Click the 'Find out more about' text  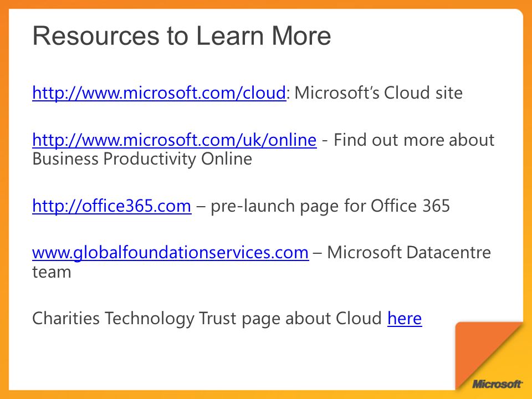(x=414, y=140)
